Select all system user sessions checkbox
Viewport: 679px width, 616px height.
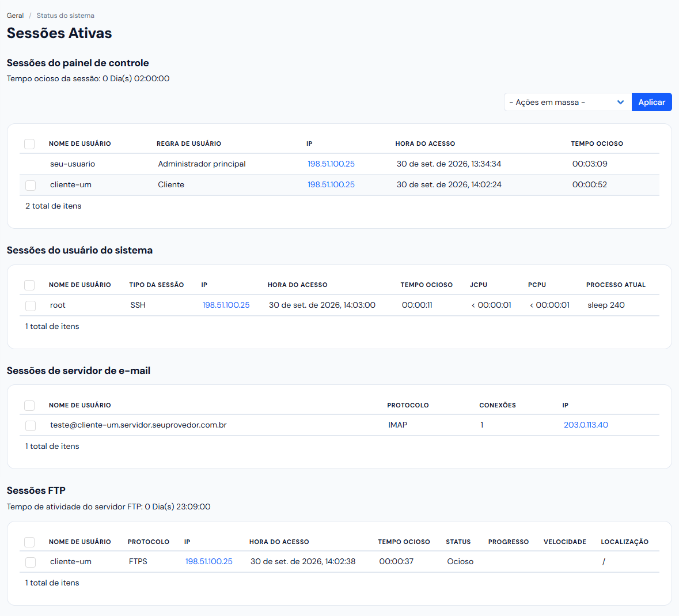(29, 285)
